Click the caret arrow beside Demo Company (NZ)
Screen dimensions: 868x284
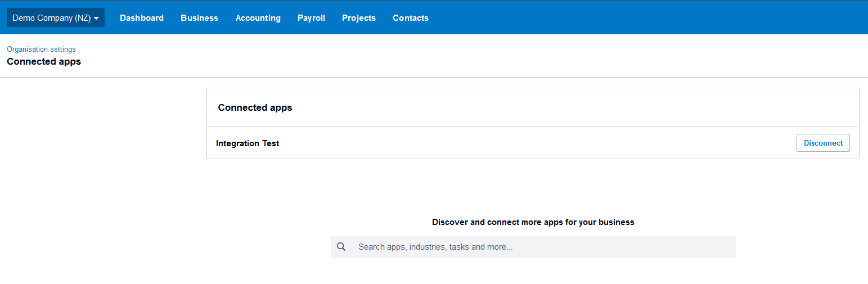click(x=97, y=18)
